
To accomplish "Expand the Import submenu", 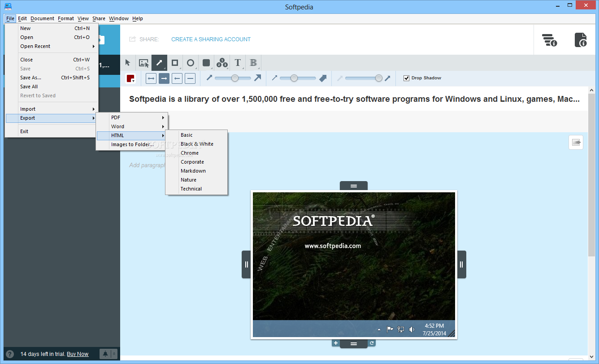I will coord(52,109).
